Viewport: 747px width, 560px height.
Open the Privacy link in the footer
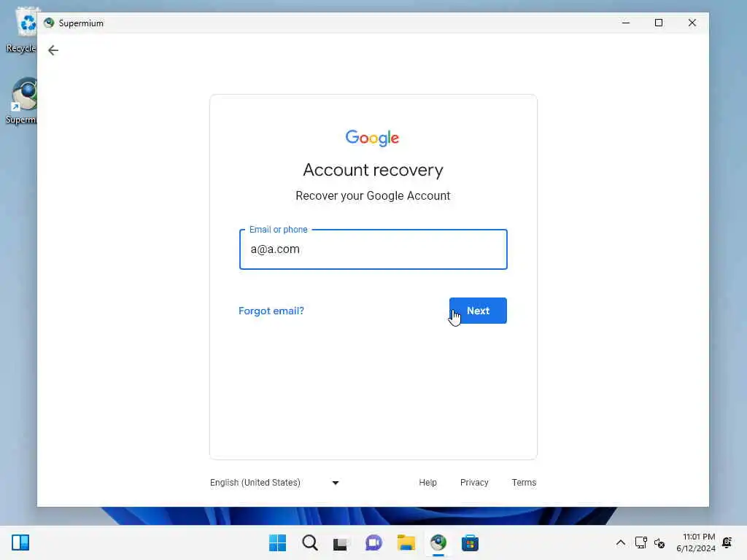474,483
